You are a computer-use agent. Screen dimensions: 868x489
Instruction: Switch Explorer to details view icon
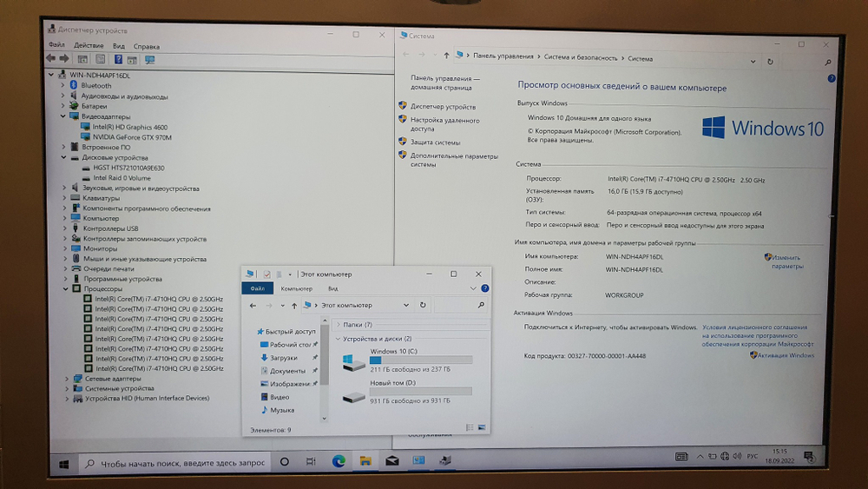click(470, 427)
